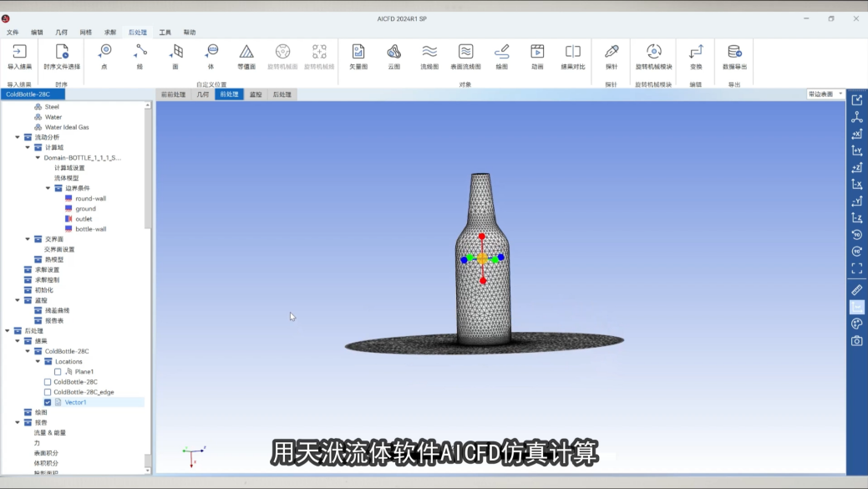This screenshot has width=868, height=489.
Task: Switch to the 几何 viewport tab
Action: [x=203, y=94]
